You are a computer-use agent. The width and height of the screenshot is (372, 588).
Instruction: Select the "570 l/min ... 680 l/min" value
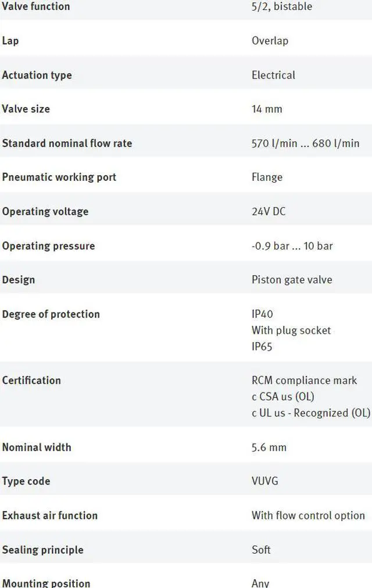tap(305, 143)
